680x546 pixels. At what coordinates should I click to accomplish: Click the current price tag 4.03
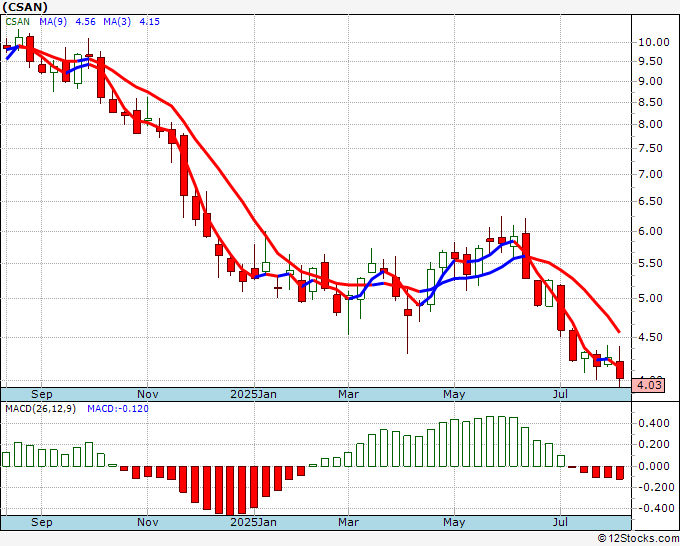pos(648,385)
